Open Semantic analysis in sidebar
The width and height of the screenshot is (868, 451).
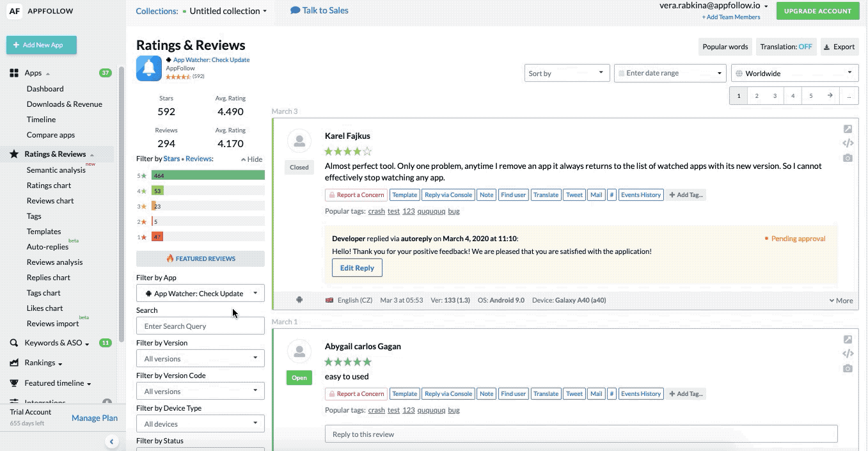click(56, 170)
